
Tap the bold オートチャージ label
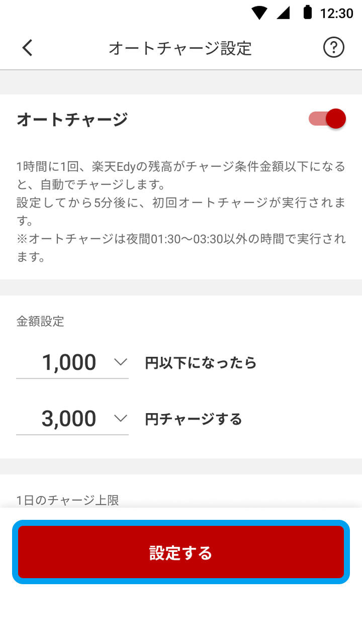[72, 120]
